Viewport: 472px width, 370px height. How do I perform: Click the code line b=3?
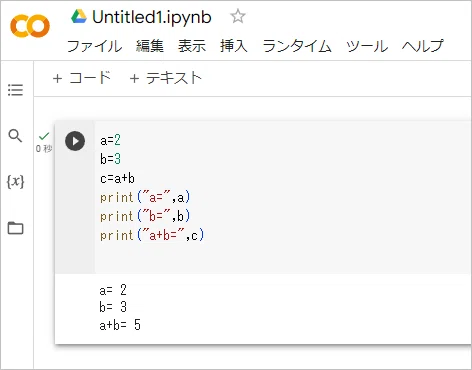(x=110, y=159)
